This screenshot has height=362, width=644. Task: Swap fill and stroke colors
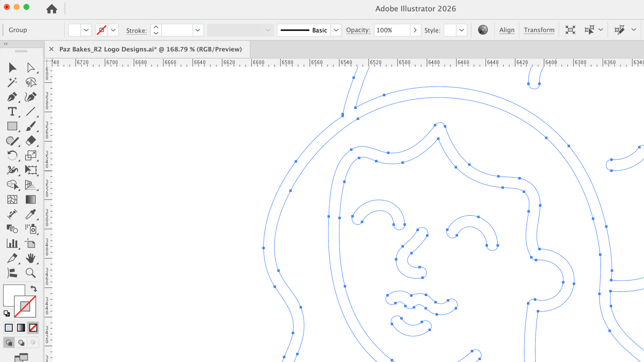pyautogui.click(x=34, y=289)
